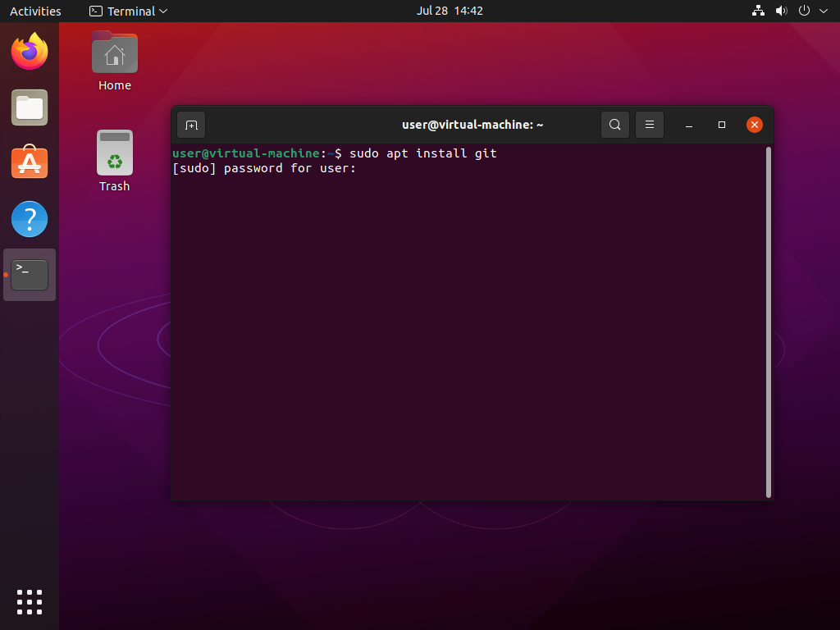
Task: Open the clock and calendar panel
Action: click(450, 11)
